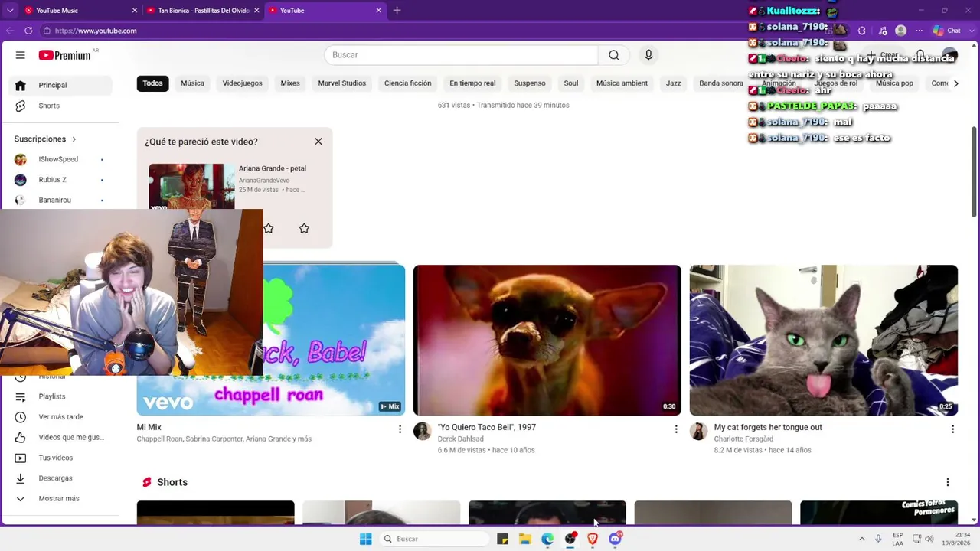The width and height of the screenshot is (980, 551).
Task: Switch to Tan Bionica - Pastillitas Del Olvido tab
Action: [x=203, y=11]
